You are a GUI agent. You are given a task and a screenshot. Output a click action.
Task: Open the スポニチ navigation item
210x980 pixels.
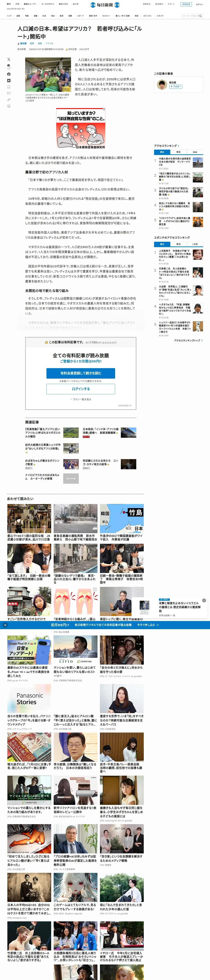click(x=160, y=16)
